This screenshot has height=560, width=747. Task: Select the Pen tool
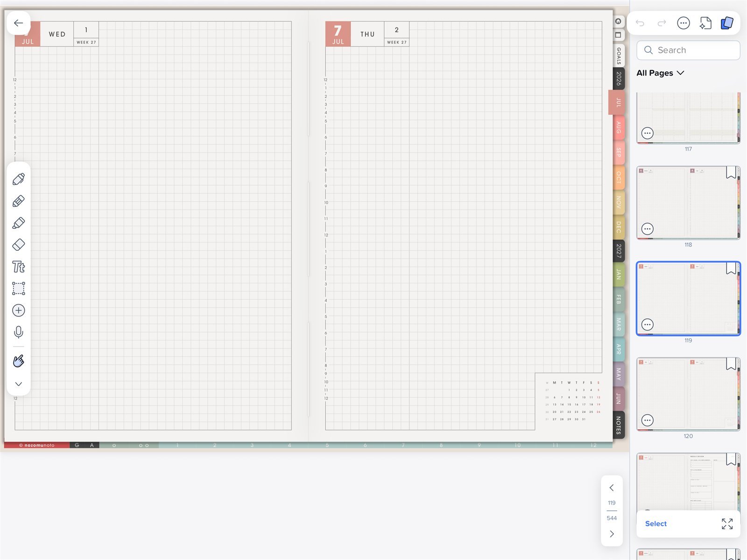coord(19,179)
